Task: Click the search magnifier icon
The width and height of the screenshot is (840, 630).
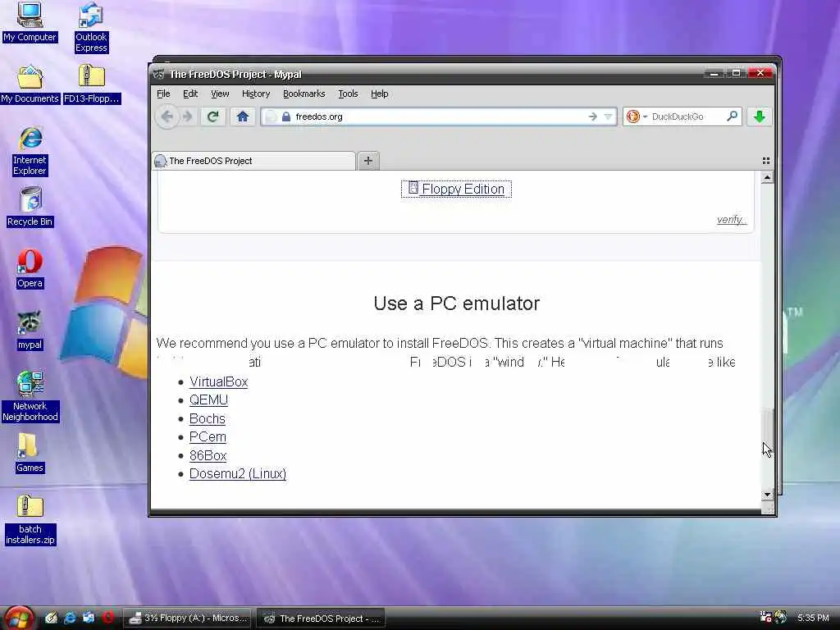Action: (x=732, y=116)
